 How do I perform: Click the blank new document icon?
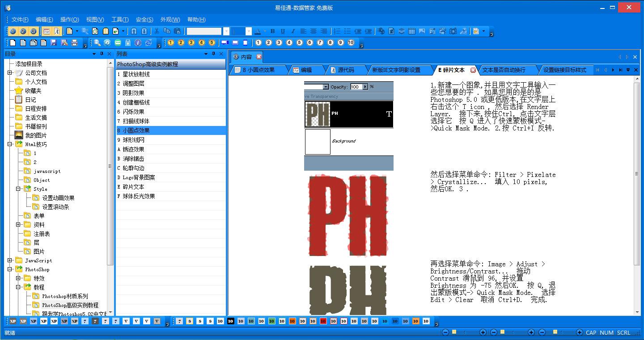coord(13,43)
